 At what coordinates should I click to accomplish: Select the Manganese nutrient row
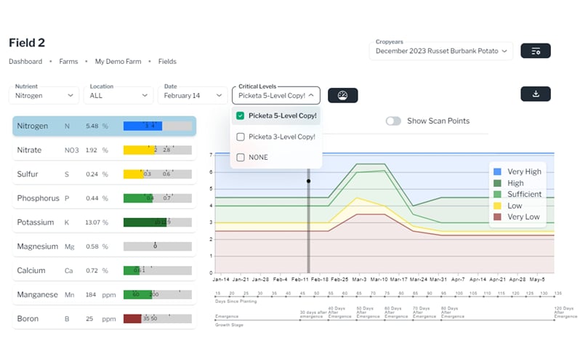click(x=104, y=295)
